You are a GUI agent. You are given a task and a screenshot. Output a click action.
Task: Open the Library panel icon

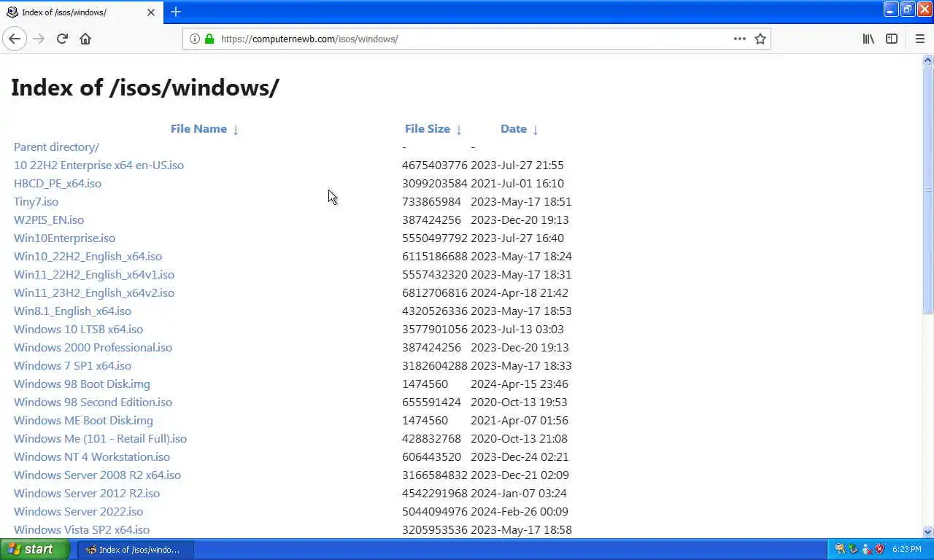[868, 39]
